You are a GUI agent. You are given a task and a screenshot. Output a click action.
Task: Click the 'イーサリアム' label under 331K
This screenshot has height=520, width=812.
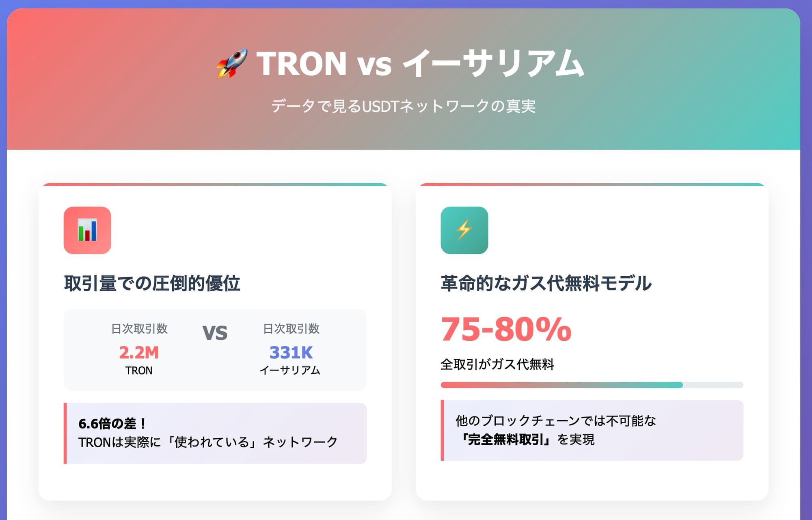pos(290,370)
